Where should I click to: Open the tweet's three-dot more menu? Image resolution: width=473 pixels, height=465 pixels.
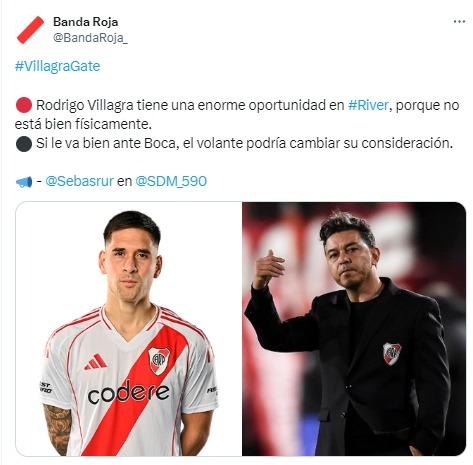tap(459, 22)
